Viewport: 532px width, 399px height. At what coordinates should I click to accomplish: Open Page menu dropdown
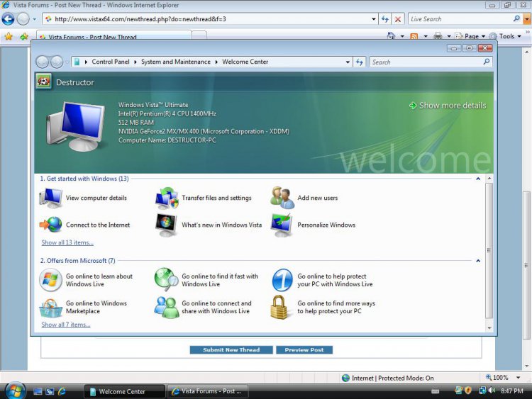pyautogui.click(x=475, y=36)
